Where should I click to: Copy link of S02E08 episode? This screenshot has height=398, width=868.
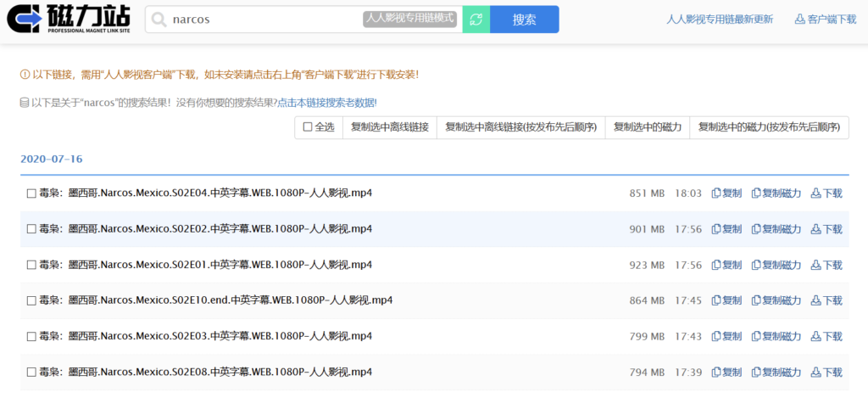coord(726,372)
